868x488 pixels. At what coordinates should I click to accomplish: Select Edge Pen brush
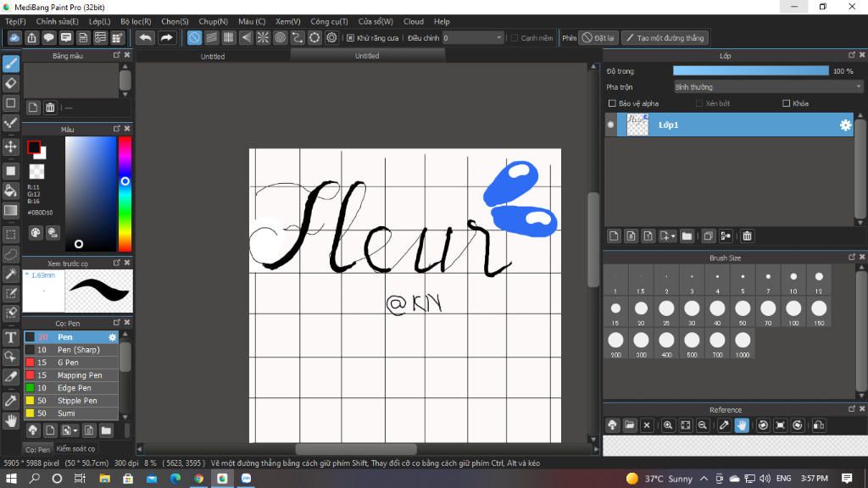pos(71,388)
